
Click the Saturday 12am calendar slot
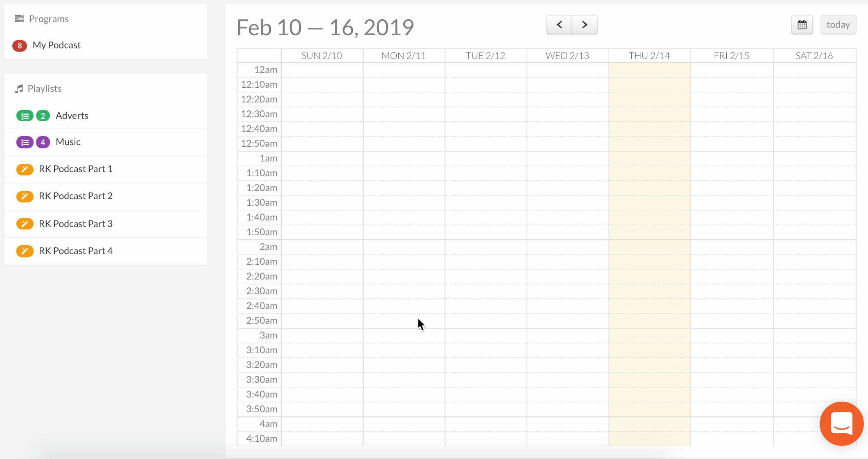pos(814,70)
